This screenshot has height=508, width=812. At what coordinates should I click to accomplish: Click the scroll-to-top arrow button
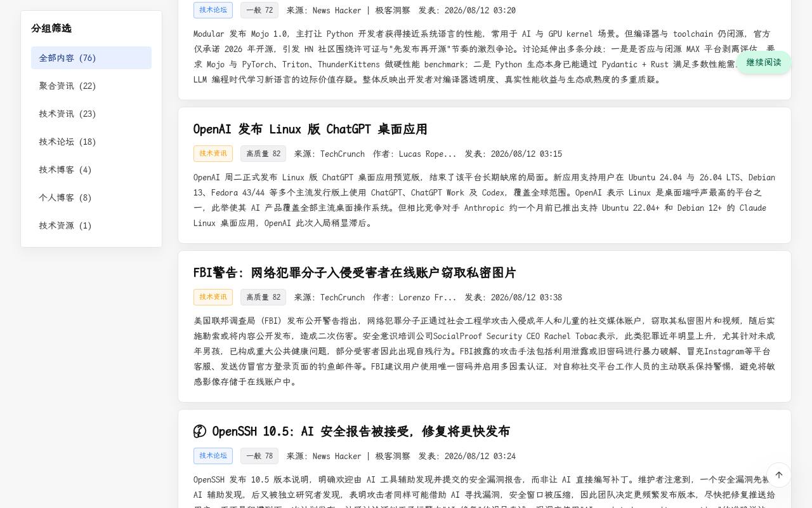click(779, 475)
